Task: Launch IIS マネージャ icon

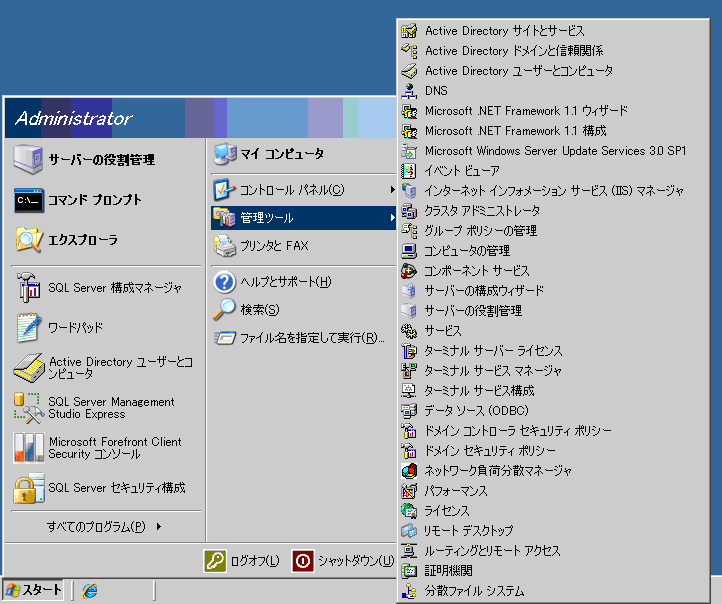Action: (409, 191)
